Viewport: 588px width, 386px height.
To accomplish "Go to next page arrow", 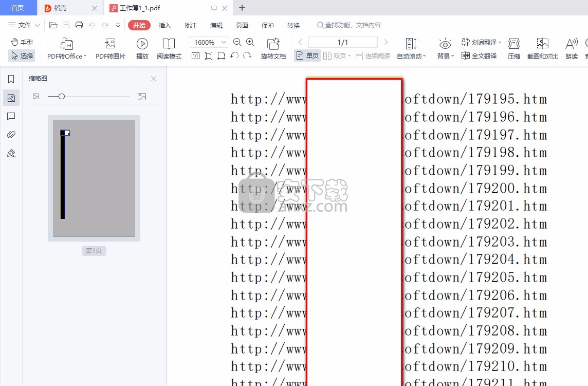I will [x=386, y=42].
